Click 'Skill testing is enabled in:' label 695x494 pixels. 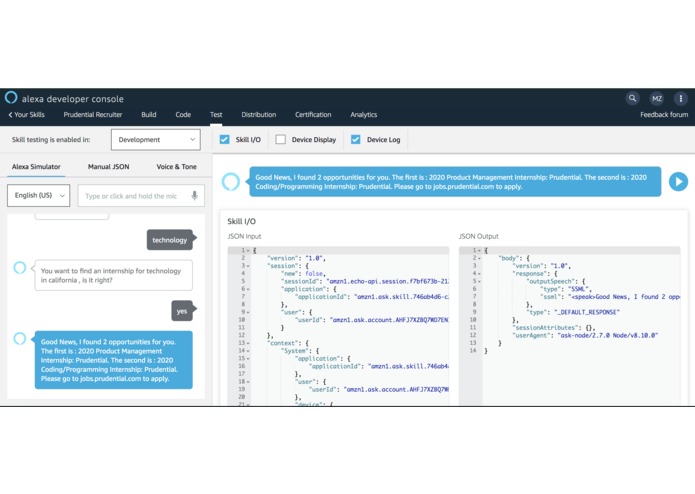click(x=51, y=140)
